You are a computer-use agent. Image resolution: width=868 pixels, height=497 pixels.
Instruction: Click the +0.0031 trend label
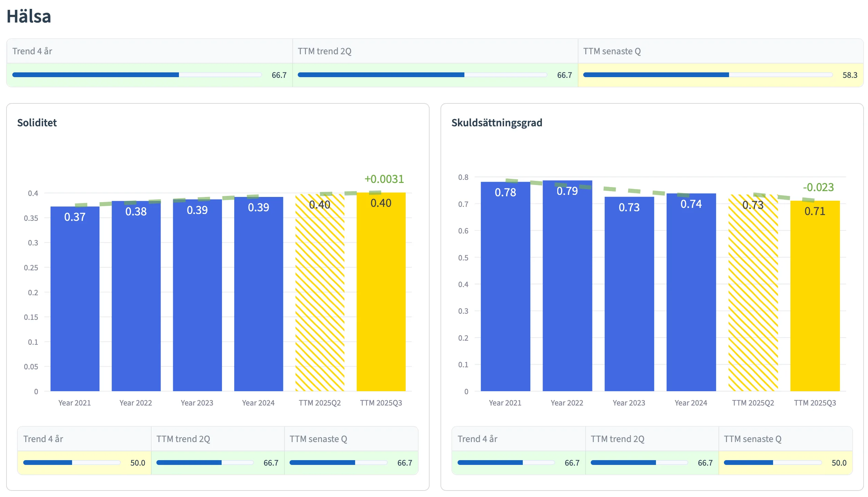384,179
